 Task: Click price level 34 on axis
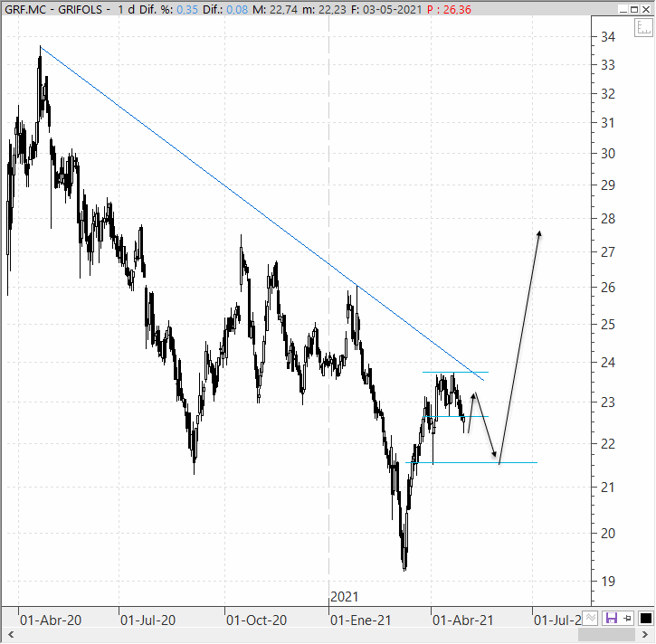click(608, 37)
